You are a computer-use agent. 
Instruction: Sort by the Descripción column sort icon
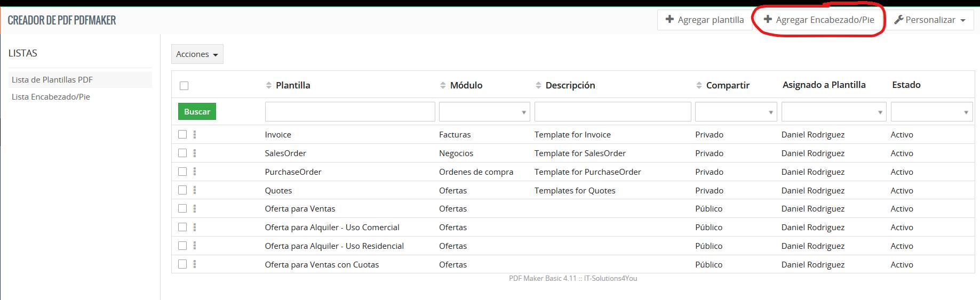point(538,85)
